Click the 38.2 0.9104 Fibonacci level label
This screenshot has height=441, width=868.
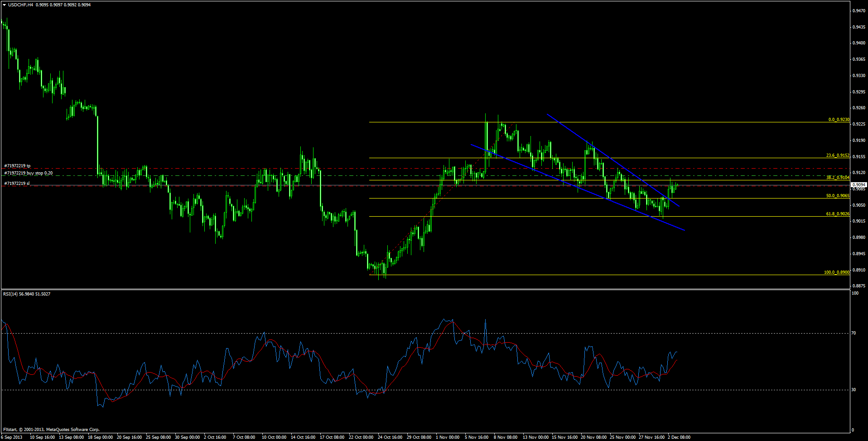pos(838,178)
